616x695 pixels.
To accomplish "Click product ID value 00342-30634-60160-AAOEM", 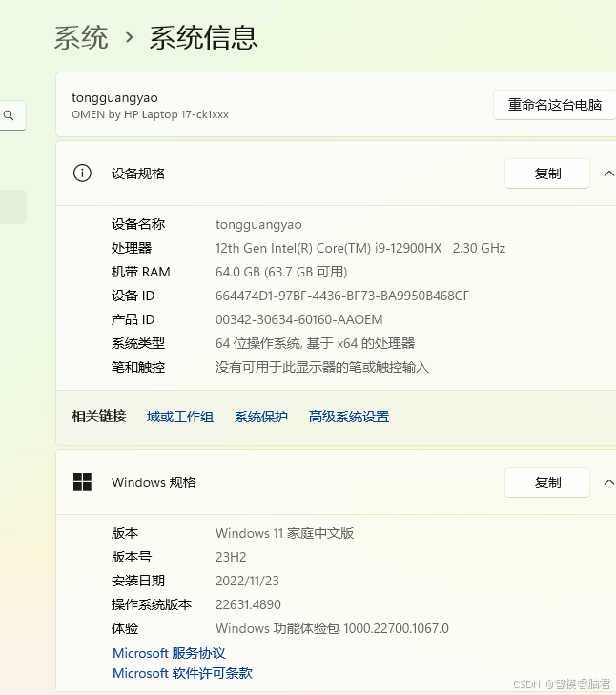I will (298, 319).
